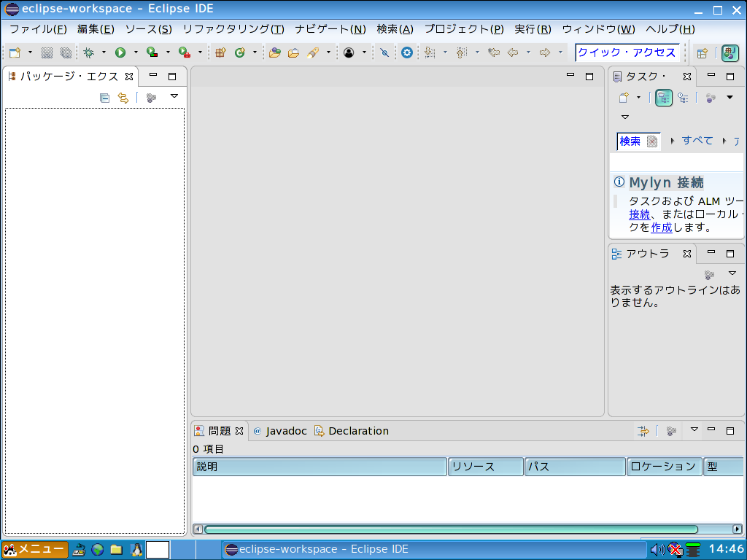Image resolution: width=747 pixels, height=560 pixels.
Task: Click the Save disk icon
Action: pos(47,52)
